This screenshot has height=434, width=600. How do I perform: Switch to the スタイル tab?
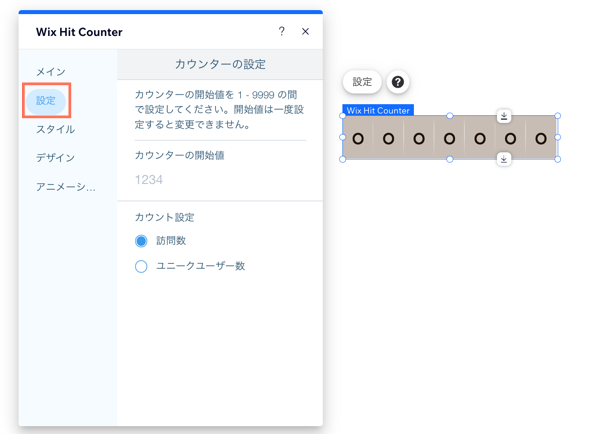(55, 129)
